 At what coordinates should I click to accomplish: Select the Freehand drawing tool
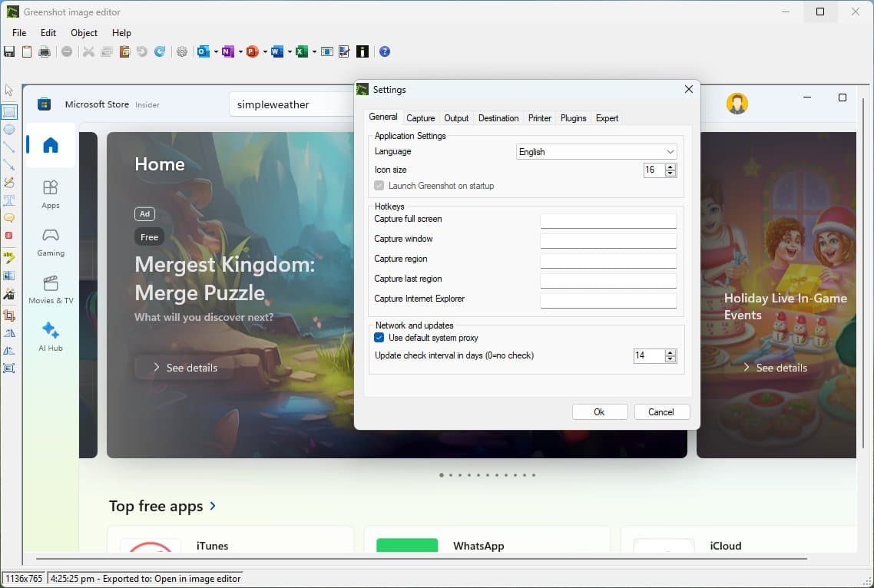[10, 183]
